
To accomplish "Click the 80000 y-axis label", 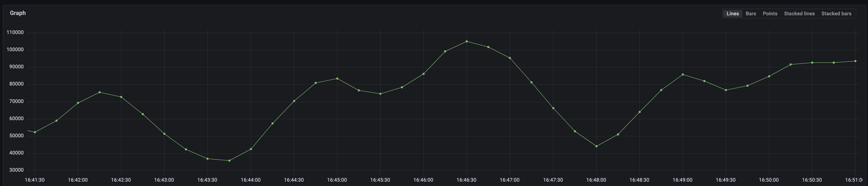I will (17, 84).
